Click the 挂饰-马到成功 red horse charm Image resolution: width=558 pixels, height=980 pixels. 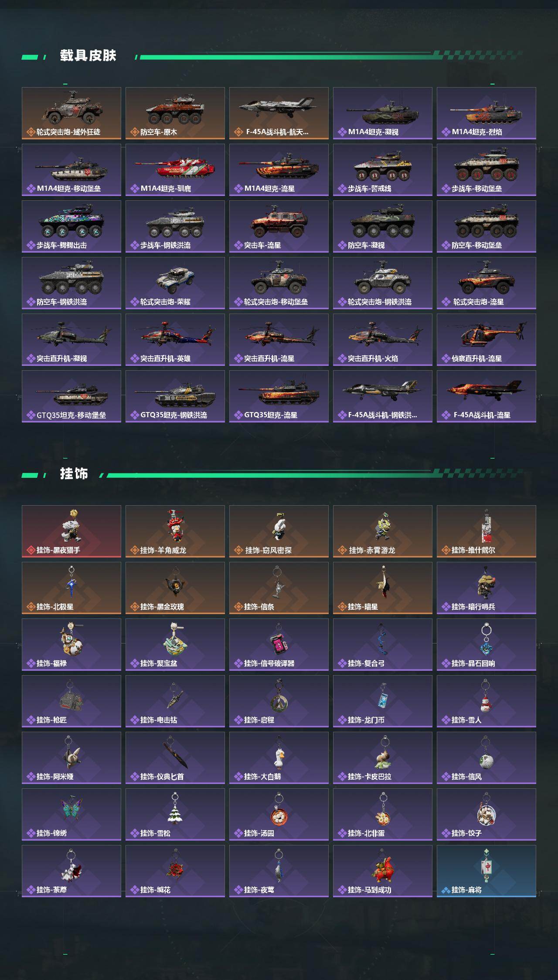point(383,871)
